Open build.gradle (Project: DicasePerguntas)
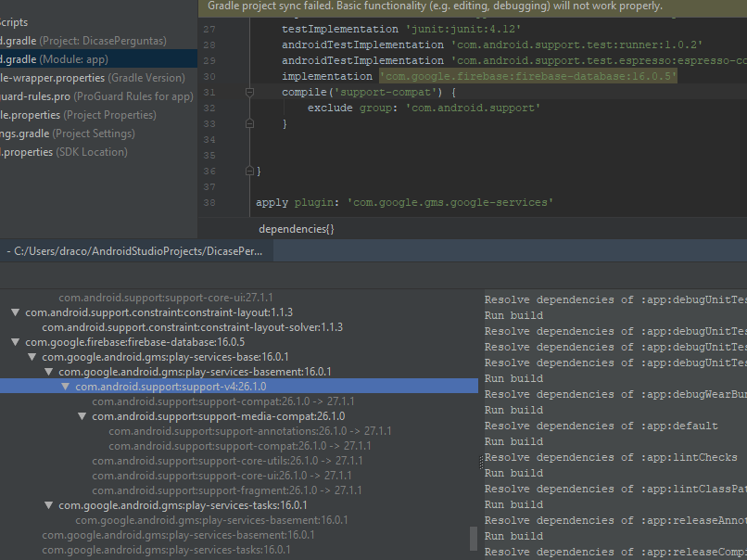This screenshot has height=560, width=747. (82, 41)
